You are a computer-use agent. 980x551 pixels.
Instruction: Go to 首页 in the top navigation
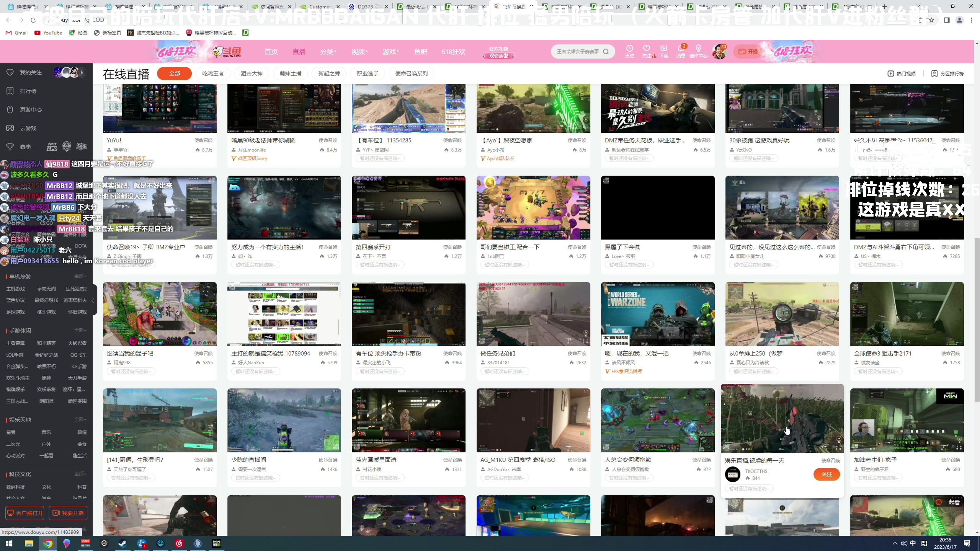point(271,52)
